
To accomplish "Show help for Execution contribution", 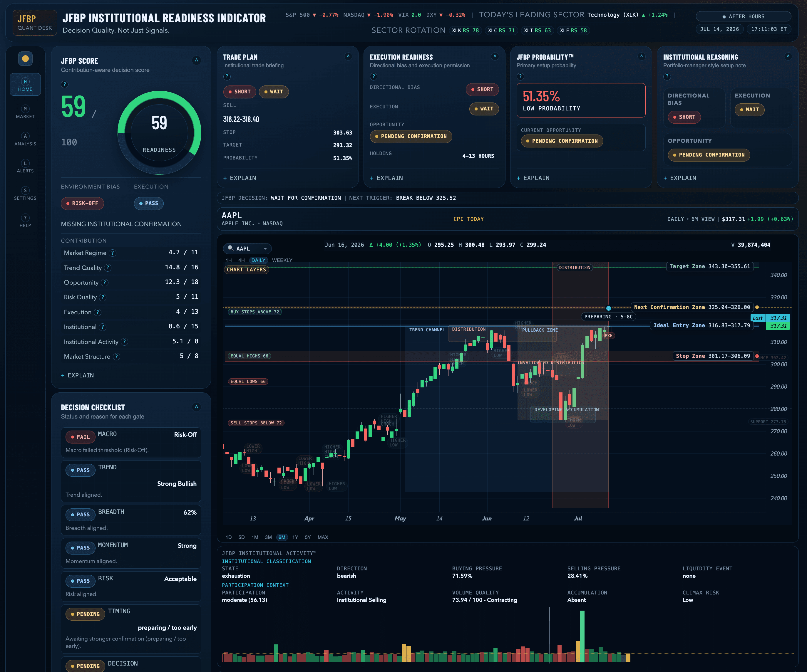I will (98, 312).
